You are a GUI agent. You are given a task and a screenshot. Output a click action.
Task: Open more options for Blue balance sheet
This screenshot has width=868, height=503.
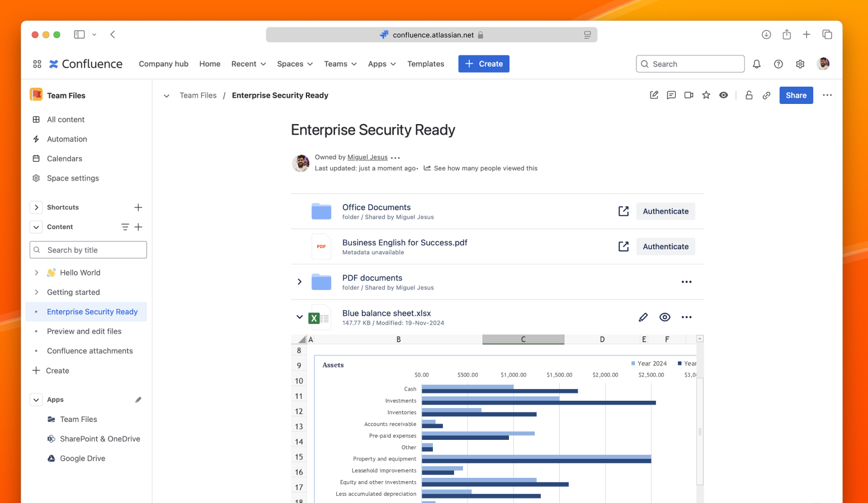pyautogui.click(x=687, y=317)
